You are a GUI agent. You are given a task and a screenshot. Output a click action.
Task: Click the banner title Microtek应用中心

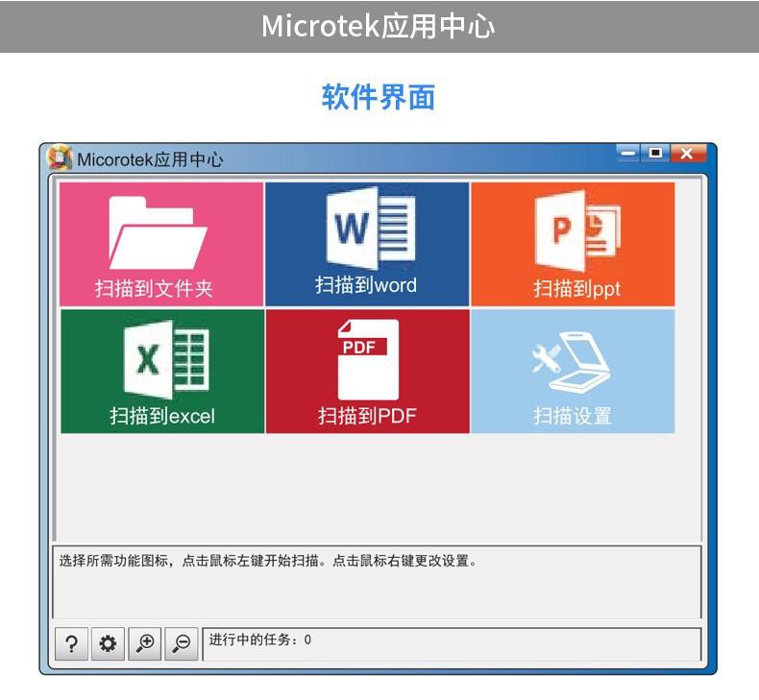pyautogui.click(x=378, y=26)
